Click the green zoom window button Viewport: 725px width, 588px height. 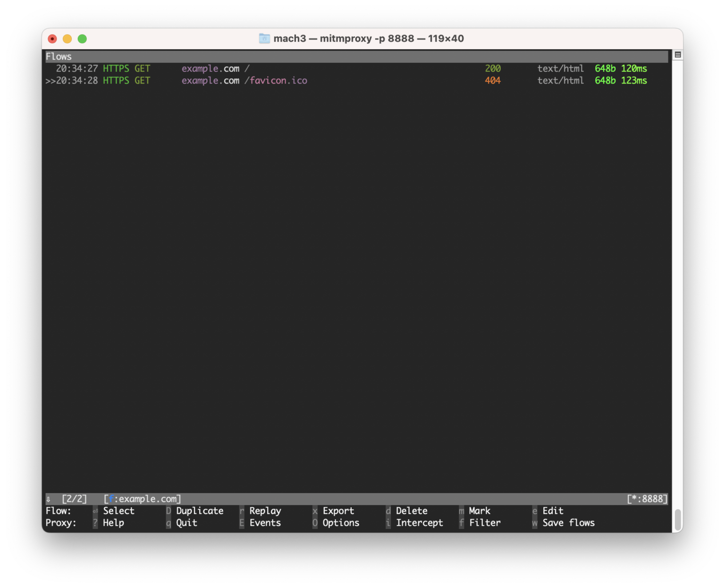[x=82, y=39]
